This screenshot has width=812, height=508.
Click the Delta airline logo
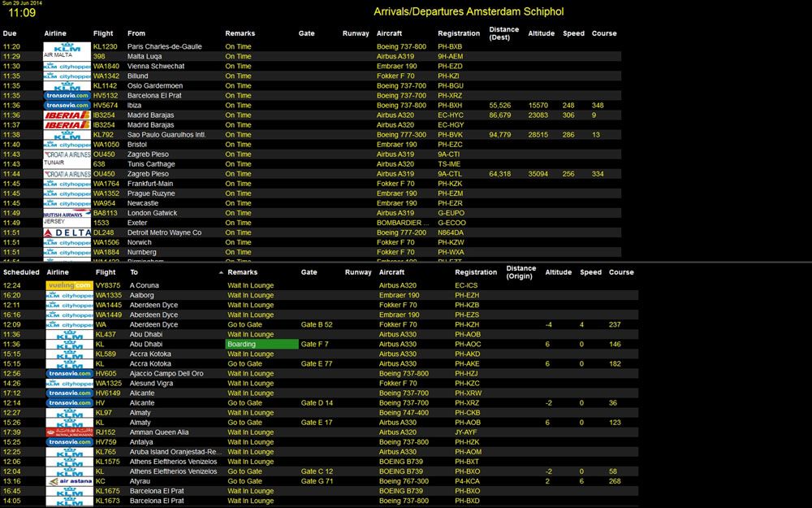pyautogui.click(x=67, y=232)
